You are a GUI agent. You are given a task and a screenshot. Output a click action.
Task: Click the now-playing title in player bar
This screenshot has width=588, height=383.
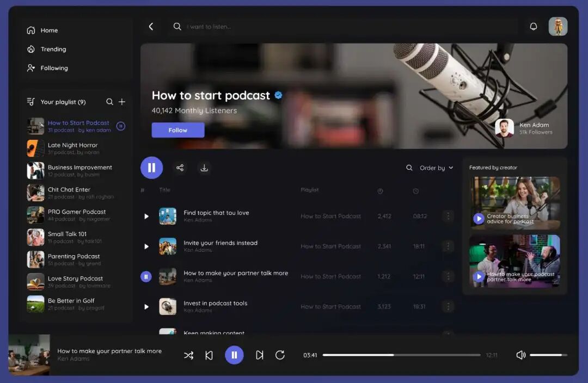click(109, 351)
